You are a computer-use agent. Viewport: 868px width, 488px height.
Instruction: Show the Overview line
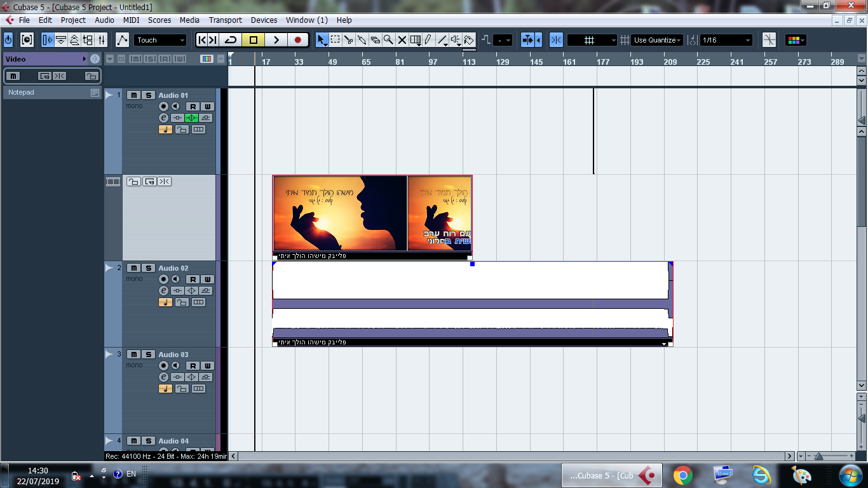pyautogui.click(x=74, y=40)
